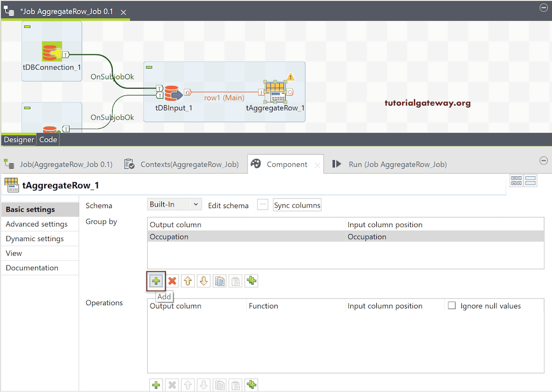This screenshot has height=392, width=552.
Task: Collapse the Component view panel
Action: point(543,160)
